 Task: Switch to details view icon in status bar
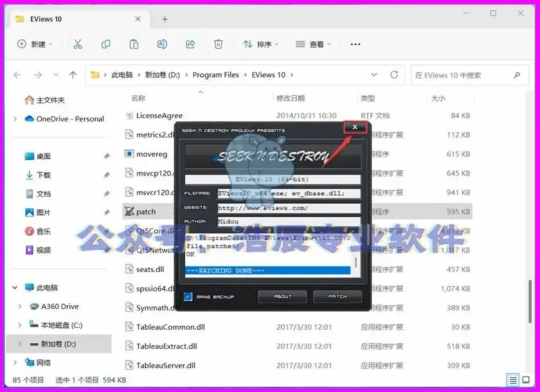click(513, 380)
